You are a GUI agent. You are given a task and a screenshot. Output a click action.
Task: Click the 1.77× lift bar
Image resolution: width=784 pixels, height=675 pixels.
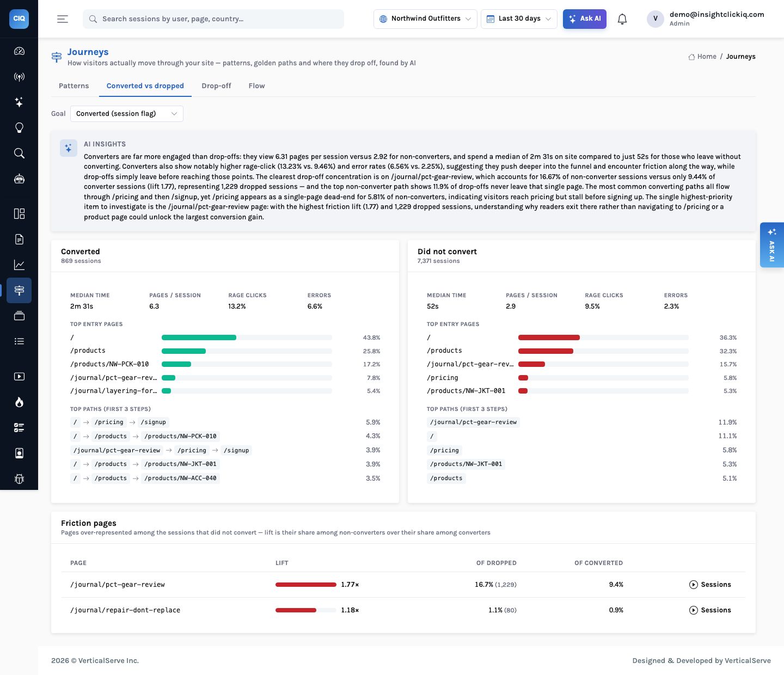point(306,585)
